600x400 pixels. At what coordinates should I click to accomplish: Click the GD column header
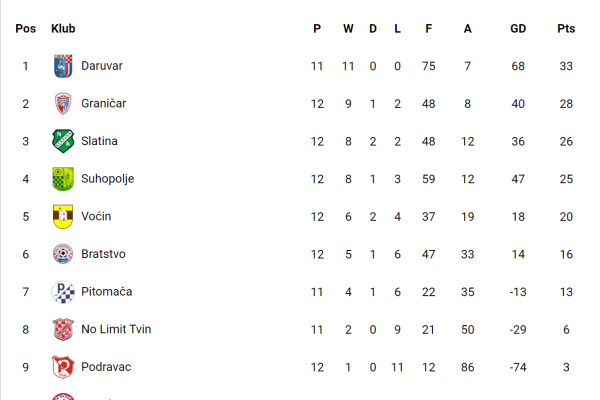click(518, 29)
